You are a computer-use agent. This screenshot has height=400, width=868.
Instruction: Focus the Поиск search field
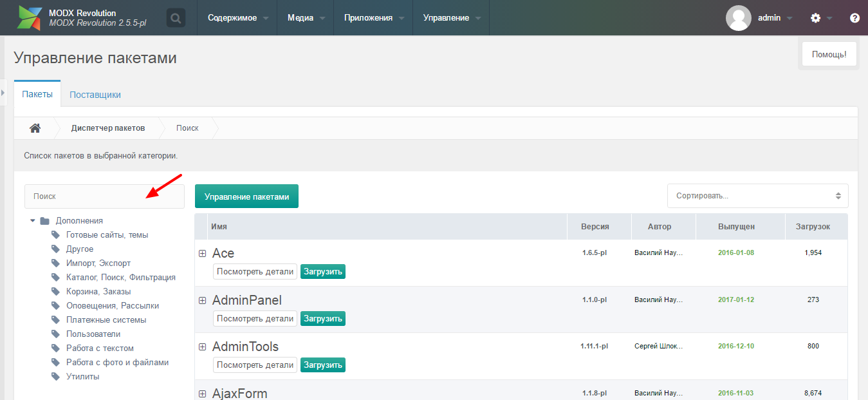104,196
